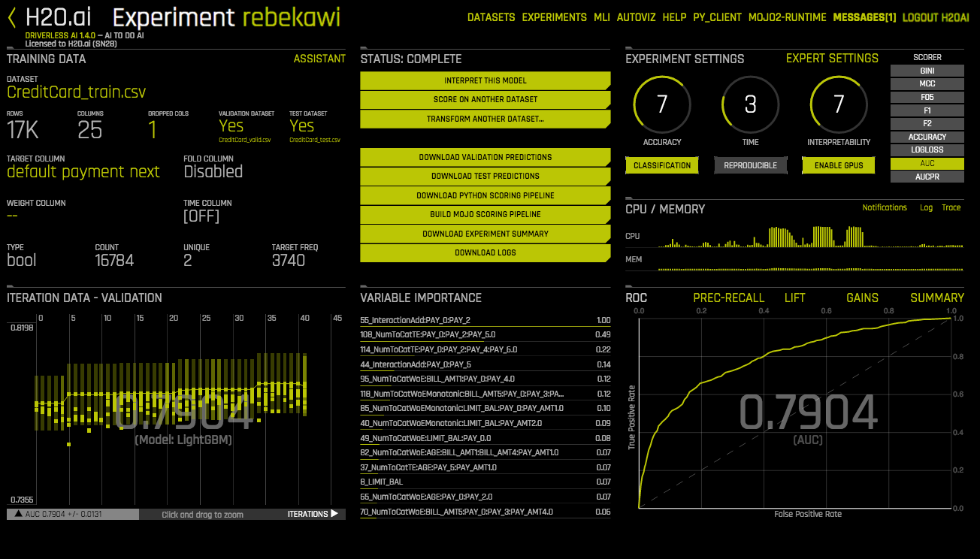Open the MOJO2-RUNTIME link
The image size is (980, 559).
[x=788, y=17]
